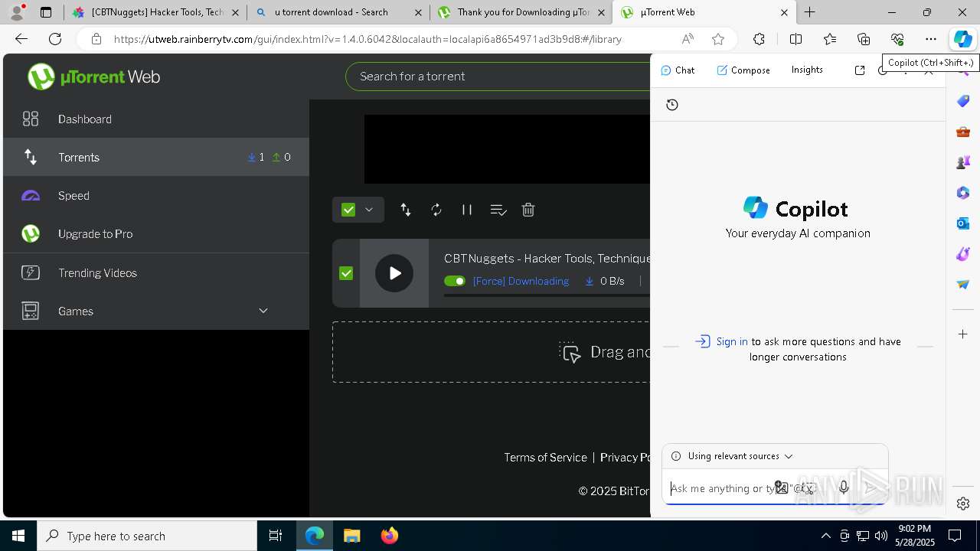Open Firefox from taskbar
This screenshot has width=980, height=551.
tap(390, 536)
